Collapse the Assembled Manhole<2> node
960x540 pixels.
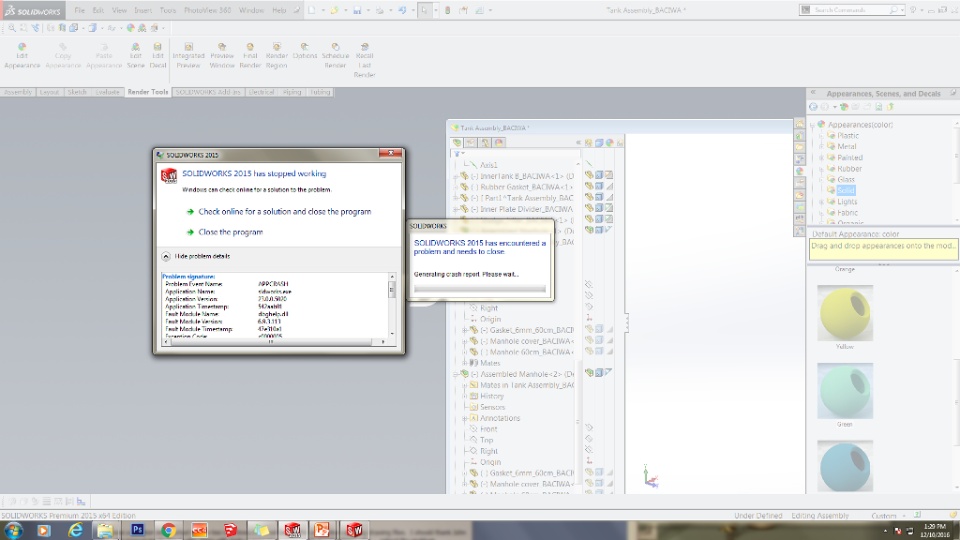coord(456,374)
